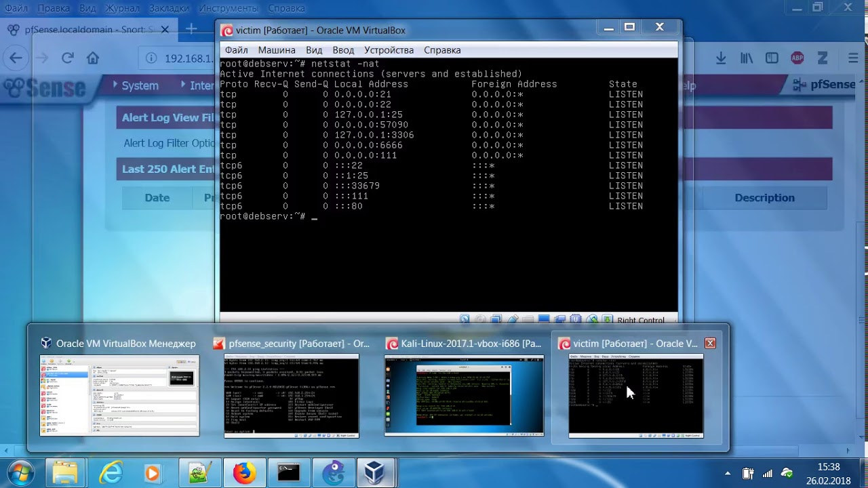Open Файл menu in victim VirtualBox window
Viewport: 868px width, 488px height.
[x=236, y=50]
